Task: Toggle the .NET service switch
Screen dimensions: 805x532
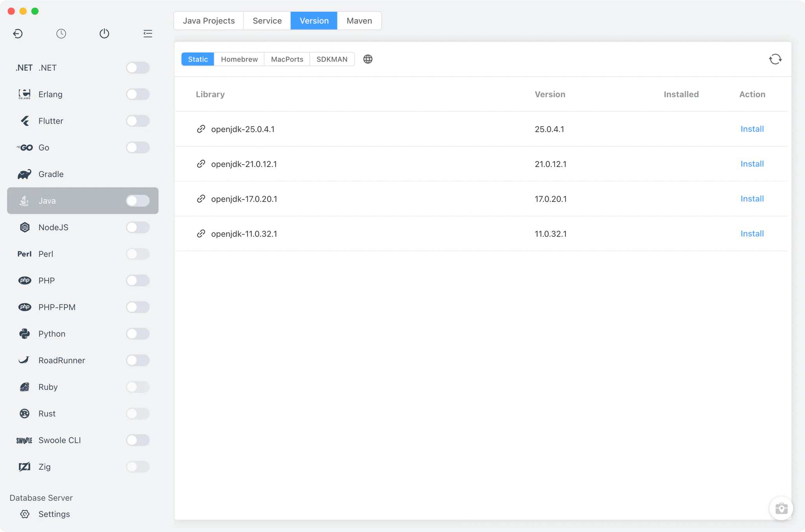Action: click(x=138, y=68)
